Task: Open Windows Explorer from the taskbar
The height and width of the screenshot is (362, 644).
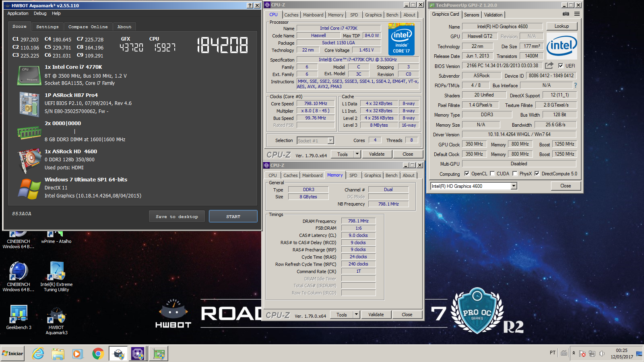Action: [58, 354]
